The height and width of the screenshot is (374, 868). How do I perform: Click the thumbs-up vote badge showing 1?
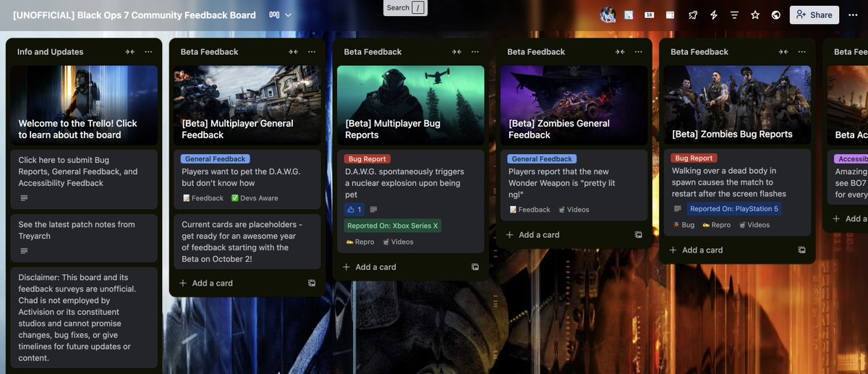pyautogui.click(x=354, y=210)
